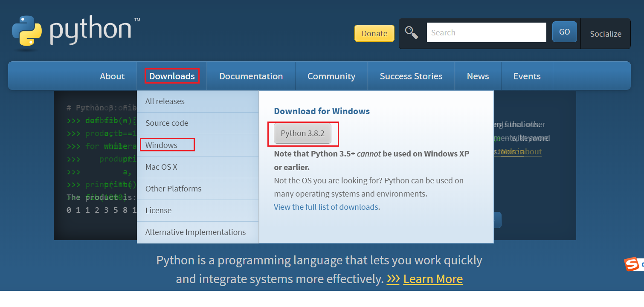Select Windows in Downloads dropdown
644x307 pixels.
tap(198, 145)
